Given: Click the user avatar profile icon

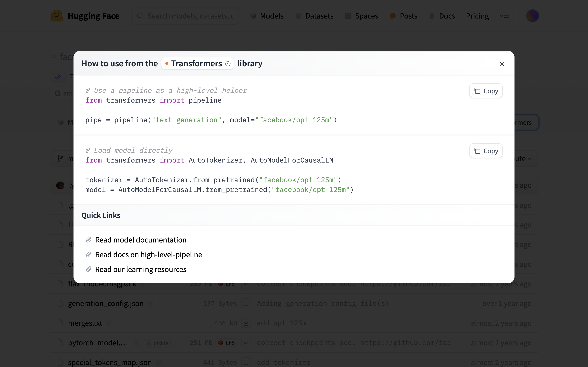Looking at the screenshot, I should [x=533, y=15].
